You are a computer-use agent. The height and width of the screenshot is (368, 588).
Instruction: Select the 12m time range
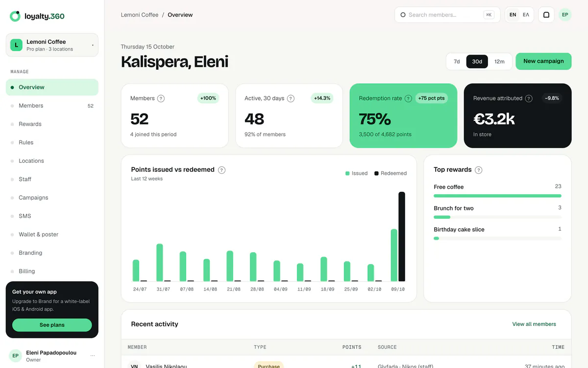click(499, 61)
